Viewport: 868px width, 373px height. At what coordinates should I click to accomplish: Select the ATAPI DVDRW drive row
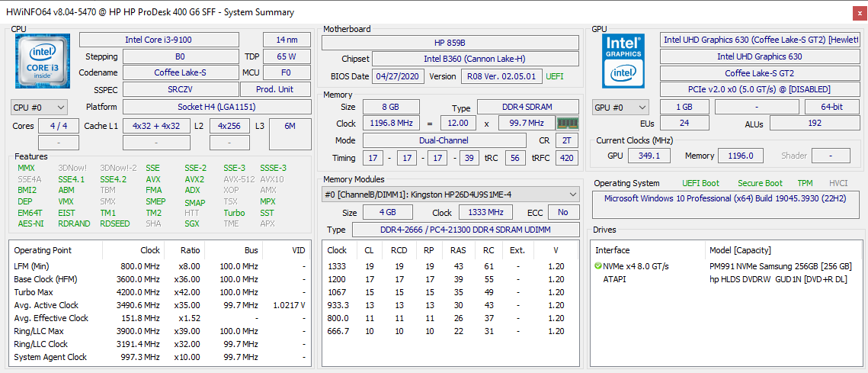(x=727, y=279)
